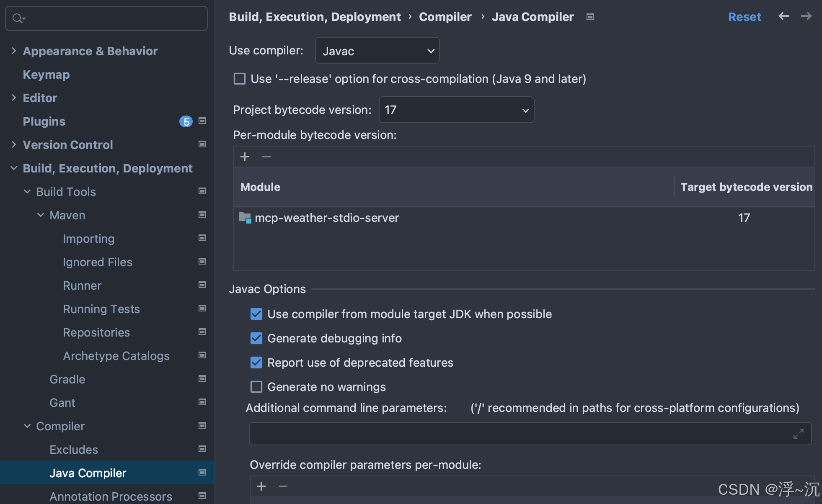The width and height of the screenshot is (822, 504).
Task: Focus the settings search field
Action: pyautogui.click(x=113, y=18)
